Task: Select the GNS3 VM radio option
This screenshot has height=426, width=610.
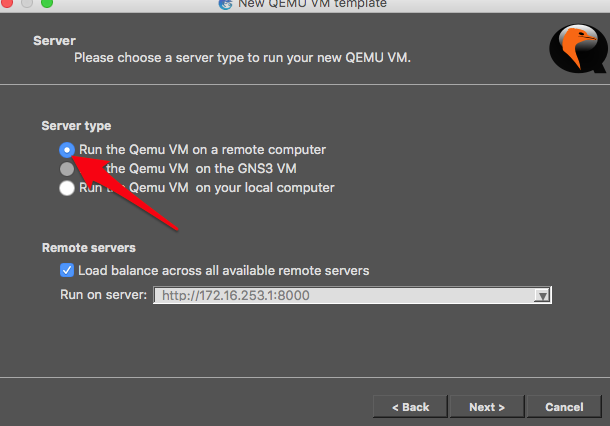Action: pyautogui.click(x=67, y=169)
